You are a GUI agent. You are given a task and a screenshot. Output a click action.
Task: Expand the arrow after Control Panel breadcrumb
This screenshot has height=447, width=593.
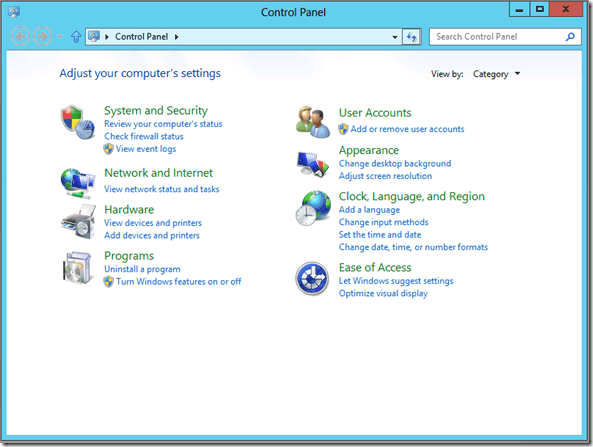(x=176, y=37)
